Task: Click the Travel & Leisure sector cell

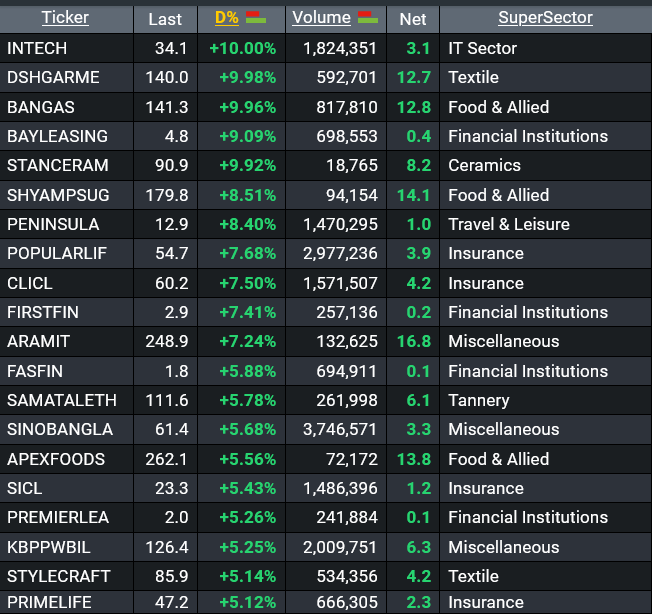Action: click(x=508, y=224)
